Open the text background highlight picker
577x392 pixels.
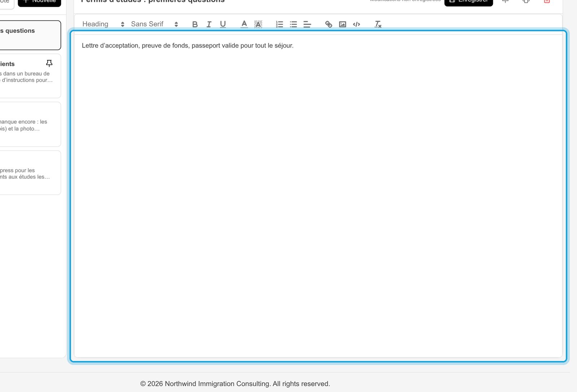point(258,24)
